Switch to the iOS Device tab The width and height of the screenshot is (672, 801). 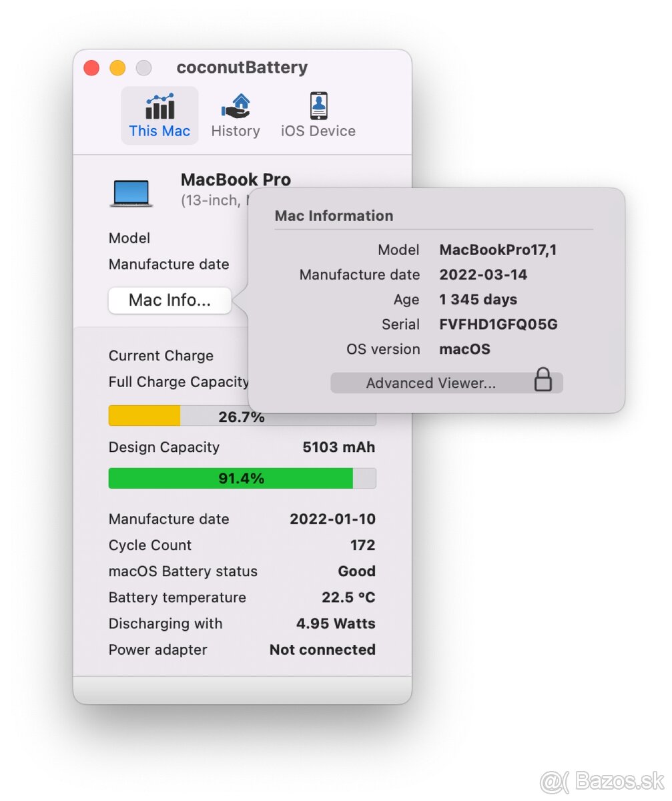tap(318, 113)
